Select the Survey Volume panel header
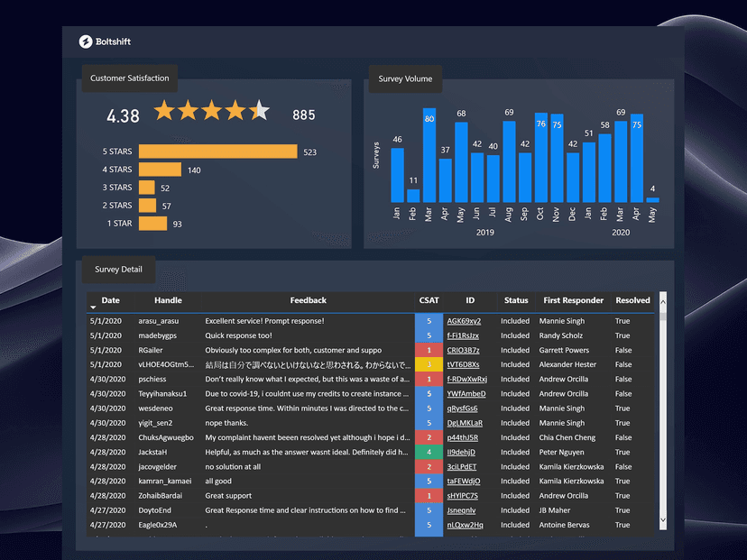 pyautogui.click(x=405, y=78)
